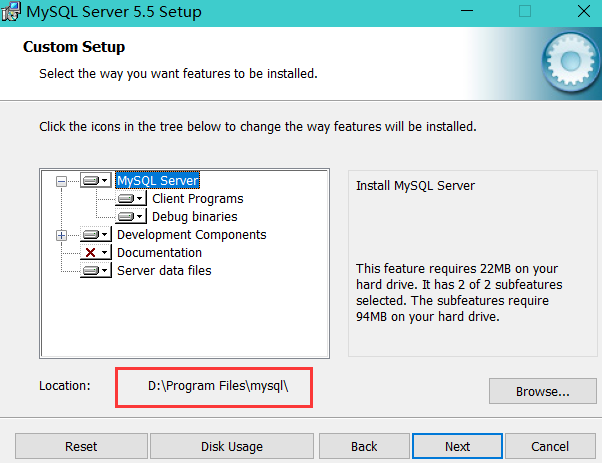
Task: Click the Reset button
Action: point(81,446)
